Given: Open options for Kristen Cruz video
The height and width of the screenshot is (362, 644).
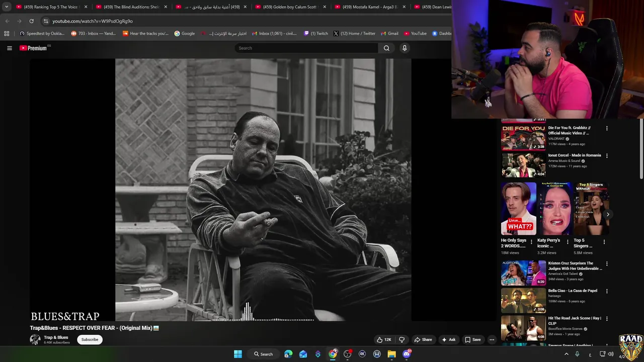Looking at the screenshot, I should coord(607,263).
